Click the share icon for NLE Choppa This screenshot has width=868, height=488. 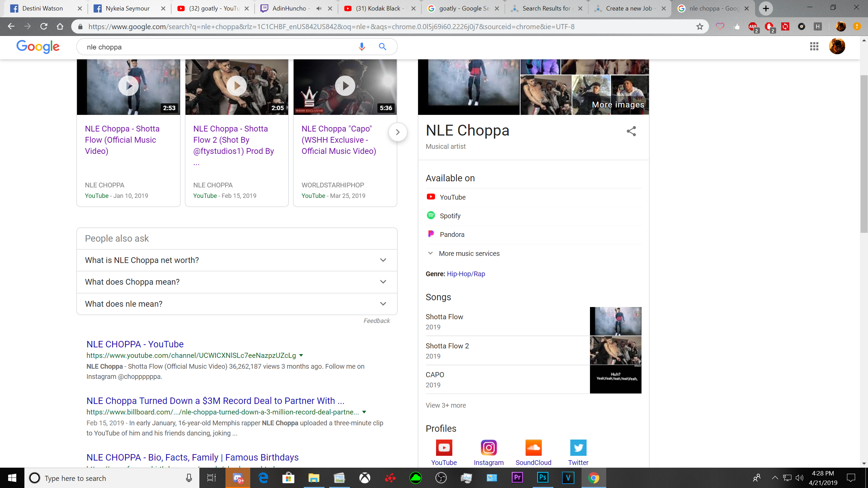(631, 131)
